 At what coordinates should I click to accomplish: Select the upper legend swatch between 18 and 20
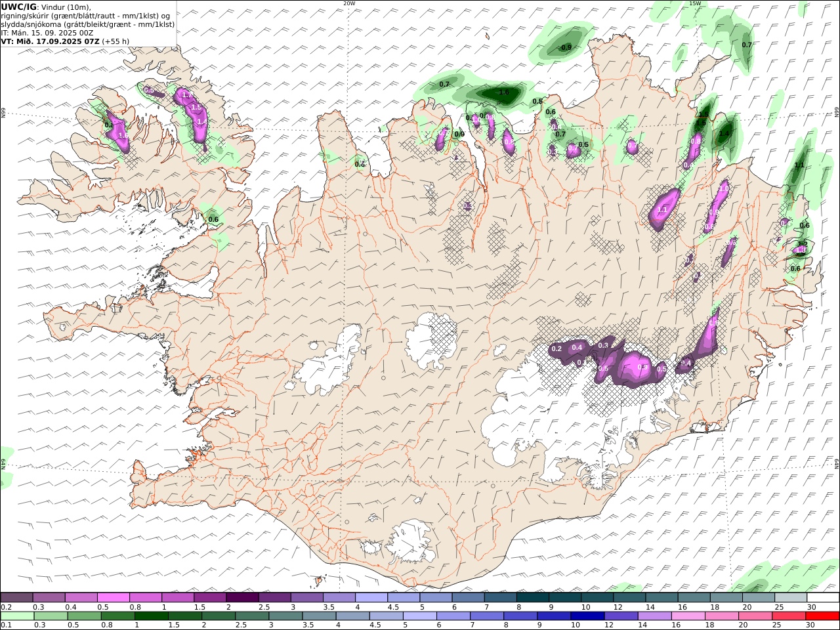(x=726, y=597)
